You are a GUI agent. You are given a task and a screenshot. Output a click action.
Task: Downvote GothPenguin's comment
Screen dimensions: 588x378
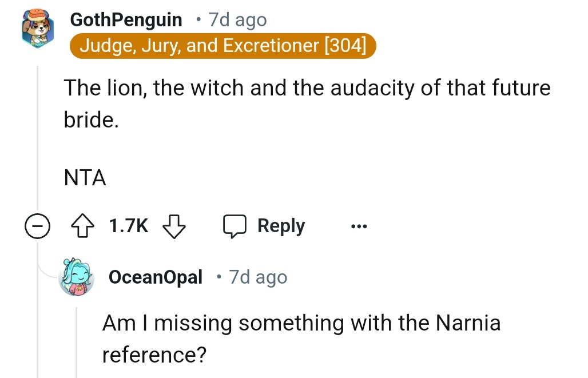tap(174, 226)
